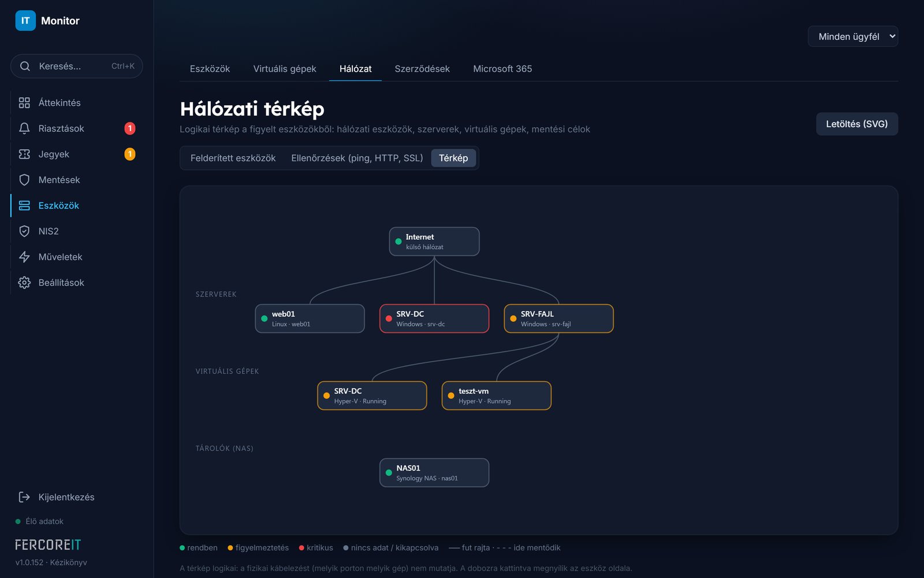Click the Kijelentkezés link

click(x=66, y=497)
